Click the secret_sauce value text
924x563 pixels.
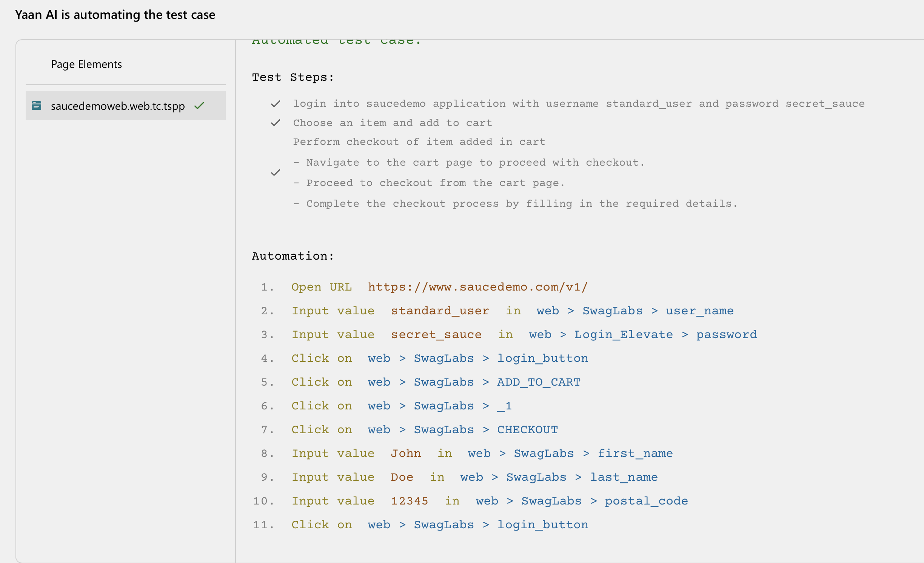point(436,335)
